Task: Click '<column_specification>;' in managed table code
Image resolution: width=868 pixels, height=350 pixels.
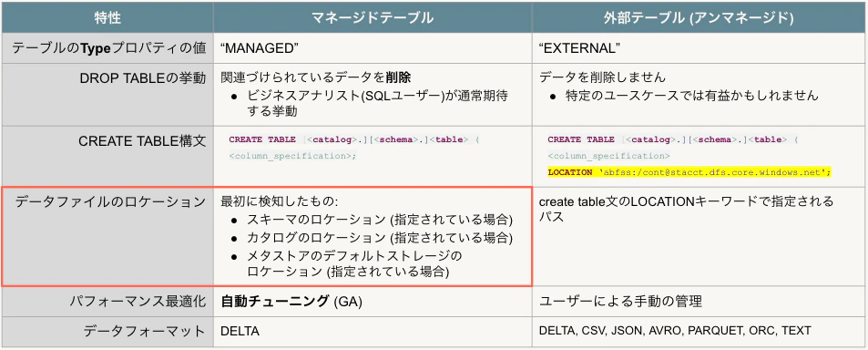Action: click(x=292, y=156)
